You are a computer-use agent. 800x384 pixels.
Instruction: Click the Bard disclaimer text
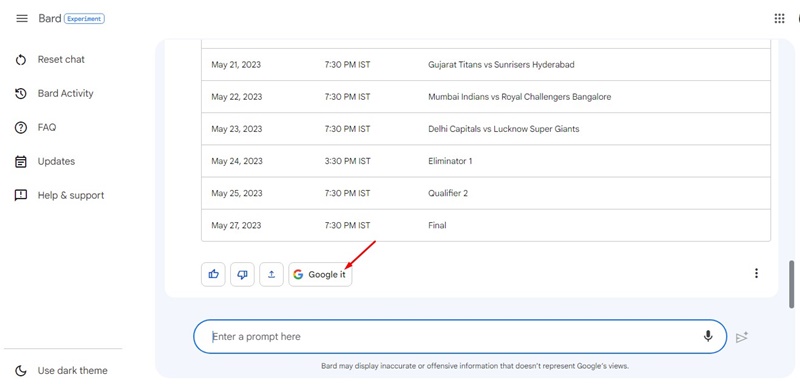pos(474,366)
